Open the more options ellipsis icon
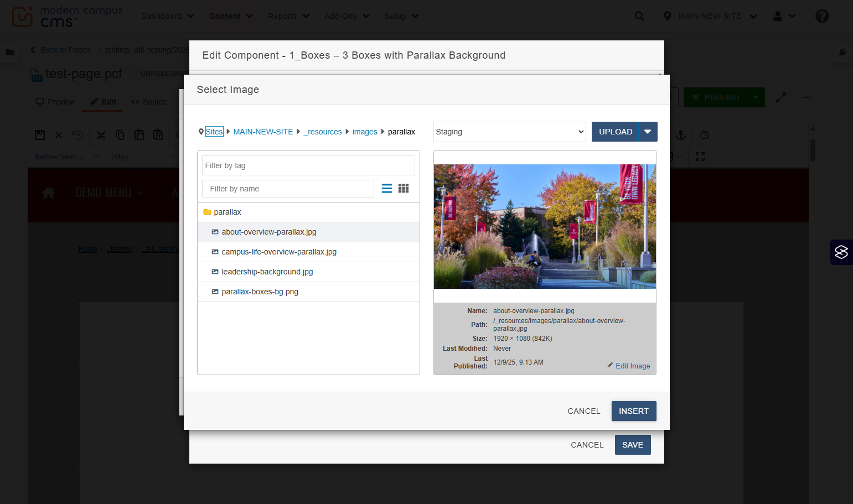The width and height of the screenshot is (853, 504). 807,97
